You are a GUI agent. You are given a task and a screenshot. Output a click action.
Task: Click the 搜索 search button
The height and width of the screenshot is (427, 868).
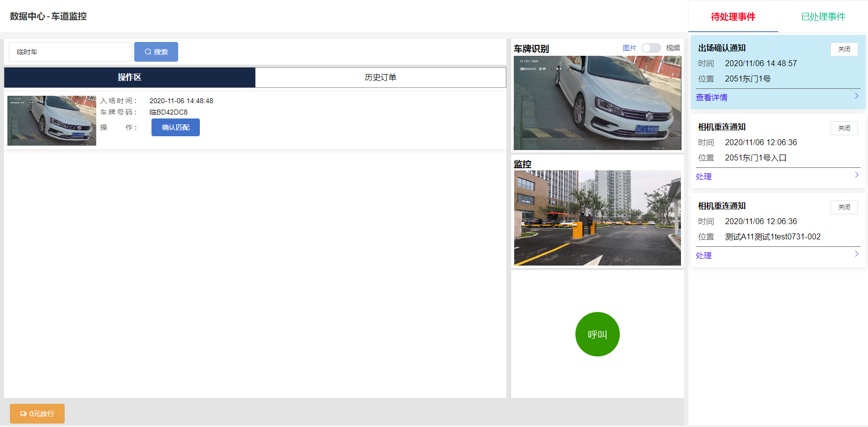(x=156, y=52)
